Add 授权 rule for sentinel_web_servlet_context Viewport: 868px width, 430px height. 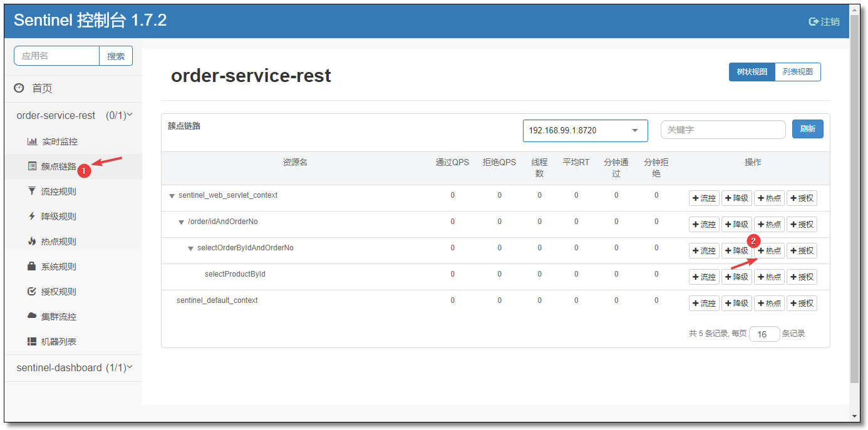(802, 198)
